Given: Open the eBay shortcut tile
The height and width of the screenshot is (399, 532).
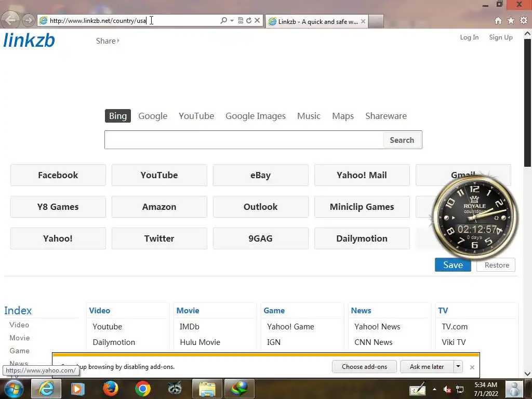Looking at the screenshot, I should coord(261,175).
